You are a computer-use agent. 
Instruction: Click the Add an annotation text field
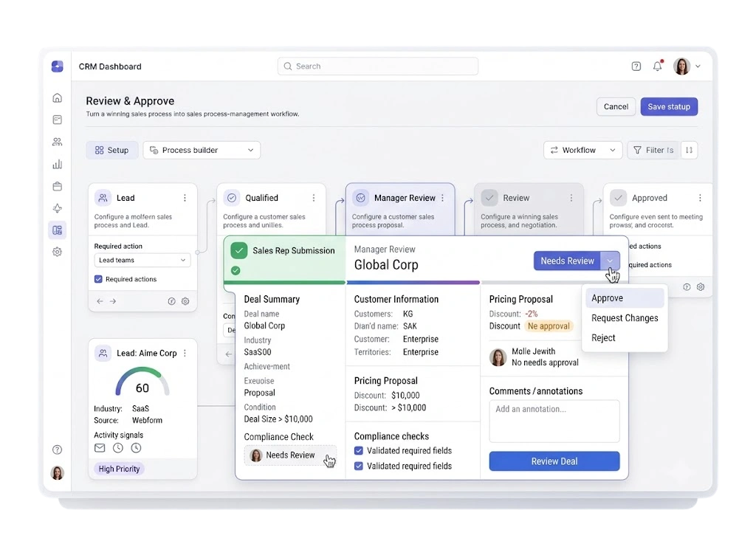pyautogui.click(x=554, y=422)
